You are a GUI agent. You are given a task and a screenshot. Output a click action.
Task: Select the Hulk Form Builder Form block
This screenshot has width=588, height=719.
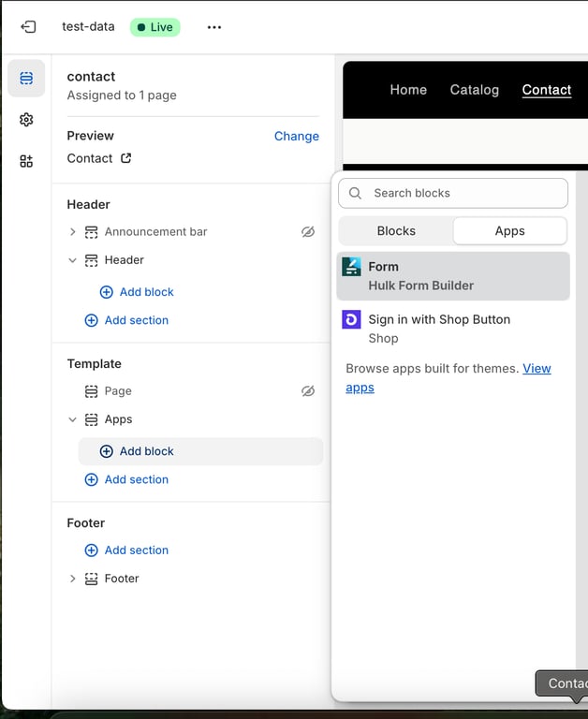tap(453, 276)
